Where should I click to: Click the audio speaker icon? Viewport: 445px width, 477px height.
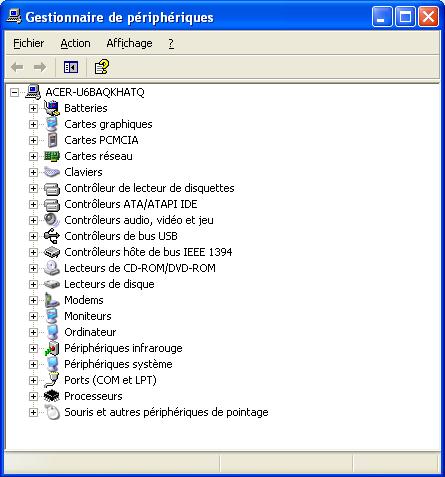pyautogui.click(x=52, y=220)
